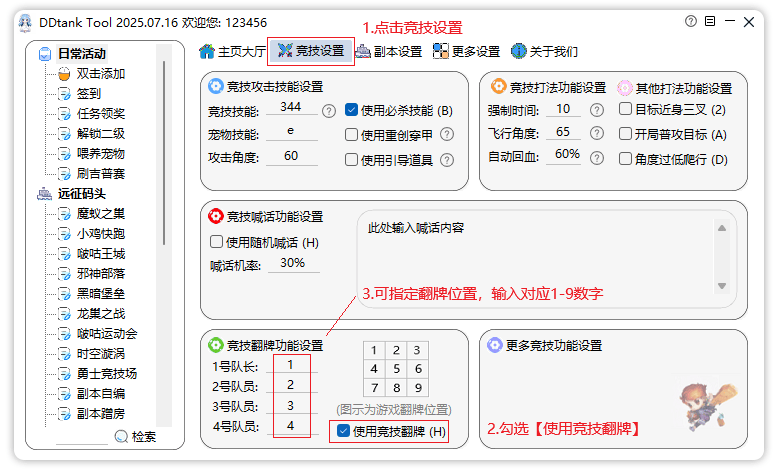777x473 pixels.
Task: Click the 攻击角度 input field
Action: click(291, 156)
